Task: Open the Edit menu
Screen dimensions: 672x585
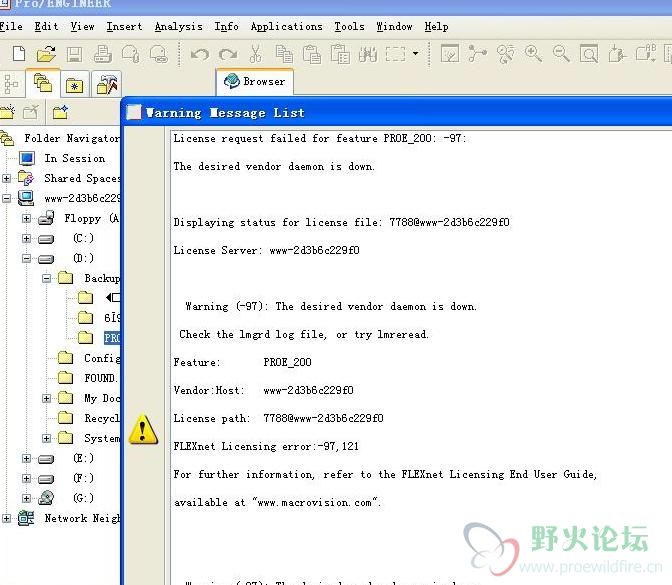Action: [x=46, y=27]
